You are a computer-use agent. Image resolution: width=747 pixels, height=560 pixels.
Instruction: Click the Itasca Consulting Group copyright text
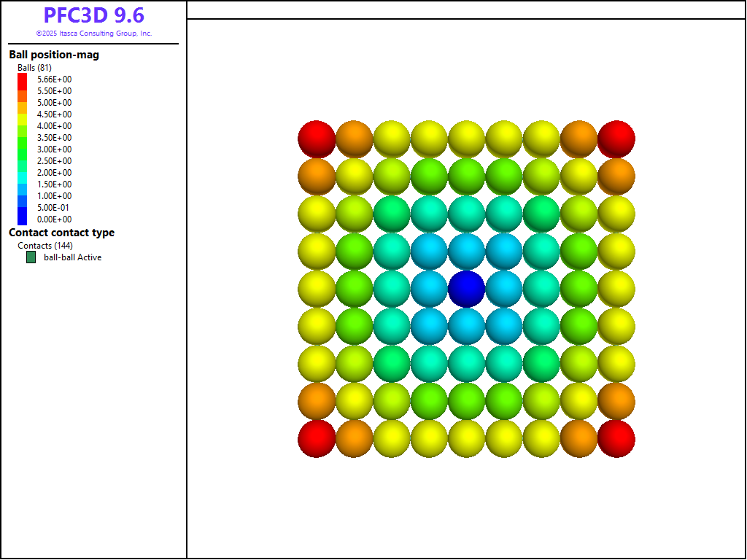tap(93, 34)
